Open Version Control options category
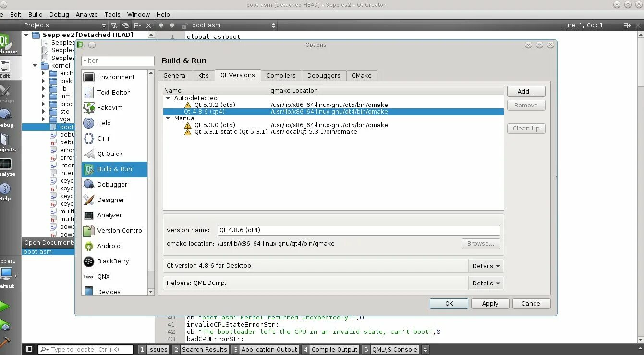The width and height of the screenshot is (644, 355). click(x=114, y=230)
